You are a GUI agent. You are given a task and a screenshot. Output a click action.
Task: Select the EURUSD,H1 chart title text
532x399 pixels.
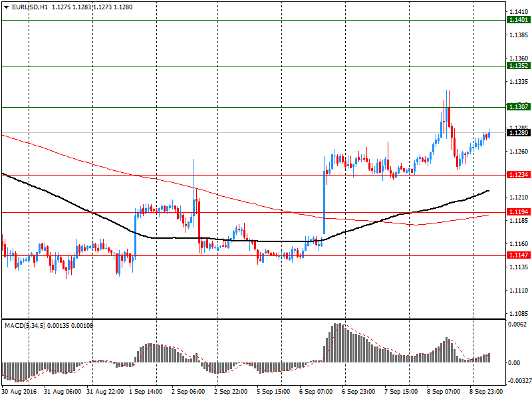pyautogui.click(x=30, y=7)
